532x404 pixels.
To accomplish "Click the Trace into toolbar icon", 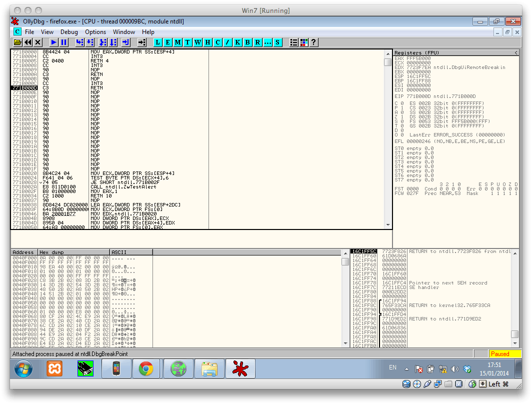I will (x=103, y=42).
